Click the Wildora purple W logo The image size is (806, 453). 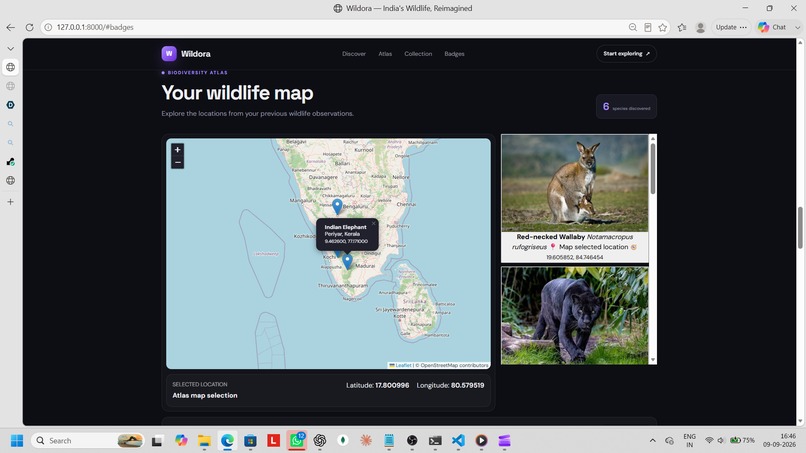[x=169, y=53]
